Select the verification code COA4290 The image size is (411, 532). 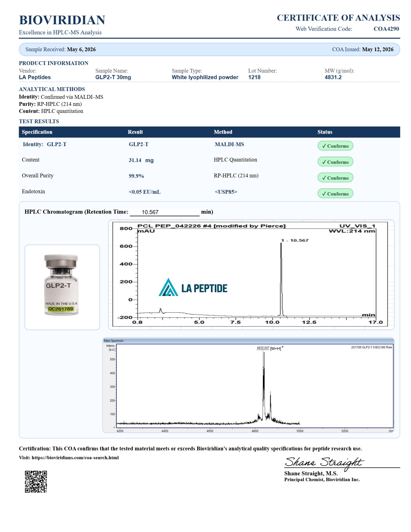pyautogui.click(x=386, y=29)
